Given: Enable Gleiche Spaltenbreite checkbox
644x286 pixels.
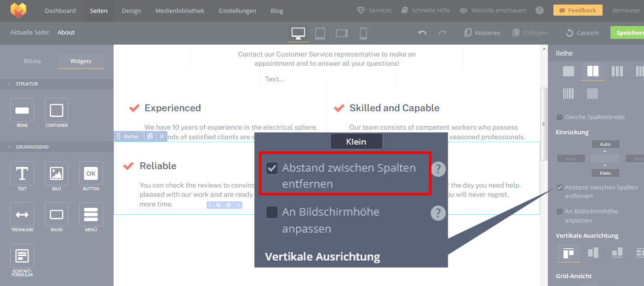Looking at the screenshot, I should pyautogui.click(x=560, y=117).
